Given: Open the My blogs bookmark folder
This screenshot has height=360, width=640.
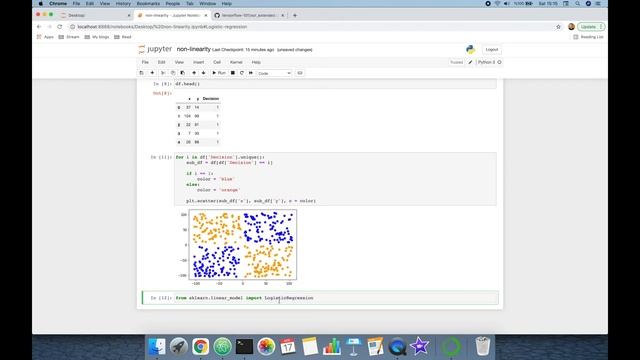Looking at the screenshot, I should pos(97,37).
